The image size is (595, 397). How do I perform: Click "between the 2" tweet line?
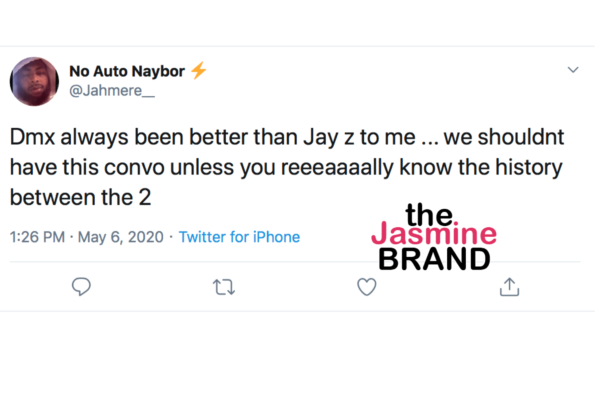80,197
